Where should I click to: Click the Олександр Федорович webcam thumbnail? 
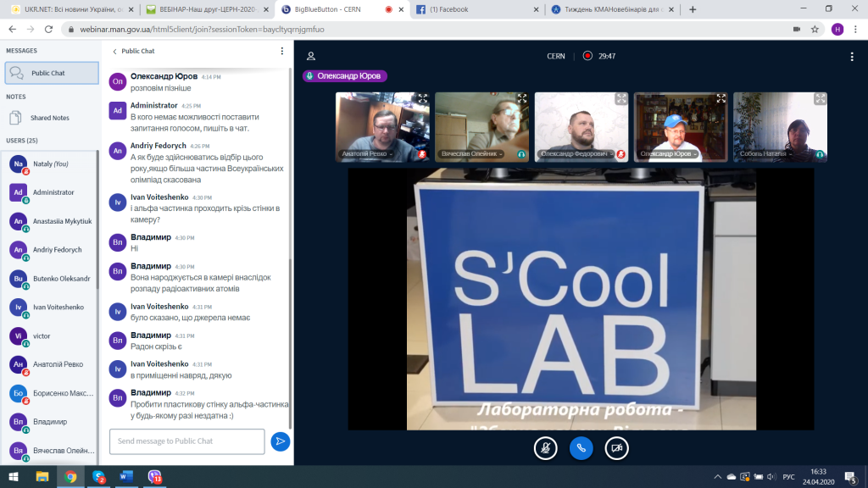pyautogui.click(x=581, y=127)
